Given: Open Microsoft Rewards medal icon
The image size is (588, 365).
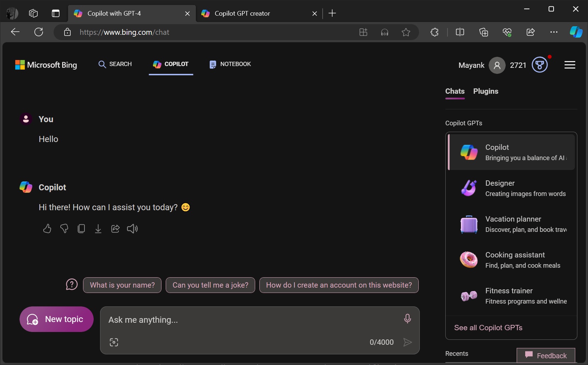Looking at the screenshot, I should pyautogui.click(x=540, y=65).
